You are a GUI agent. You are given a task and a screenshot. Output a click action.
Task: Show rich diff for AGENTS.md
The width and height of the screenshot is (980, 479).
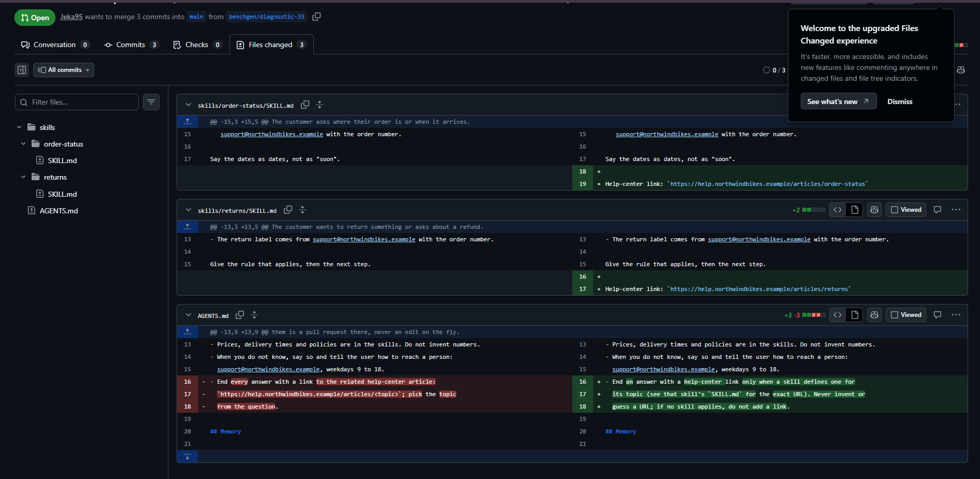click(855, 315)
